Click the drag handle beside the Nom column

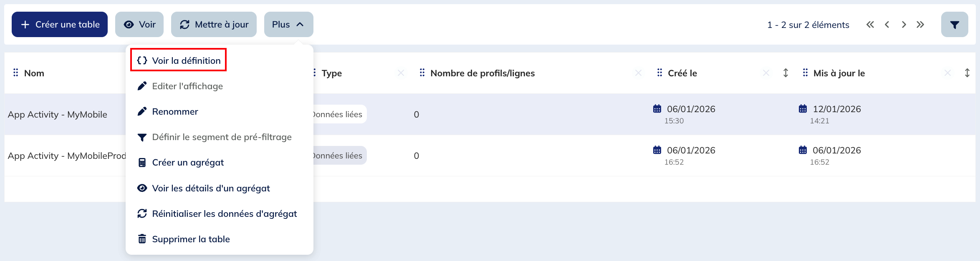point(16,73)
